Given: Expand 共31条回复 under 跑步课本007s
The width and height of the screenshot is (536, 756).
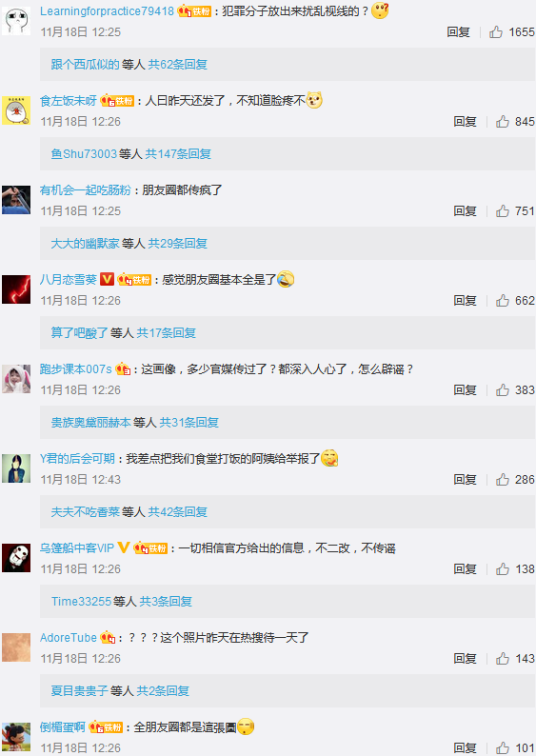Looking at the screenshot, I should point(189,423).
